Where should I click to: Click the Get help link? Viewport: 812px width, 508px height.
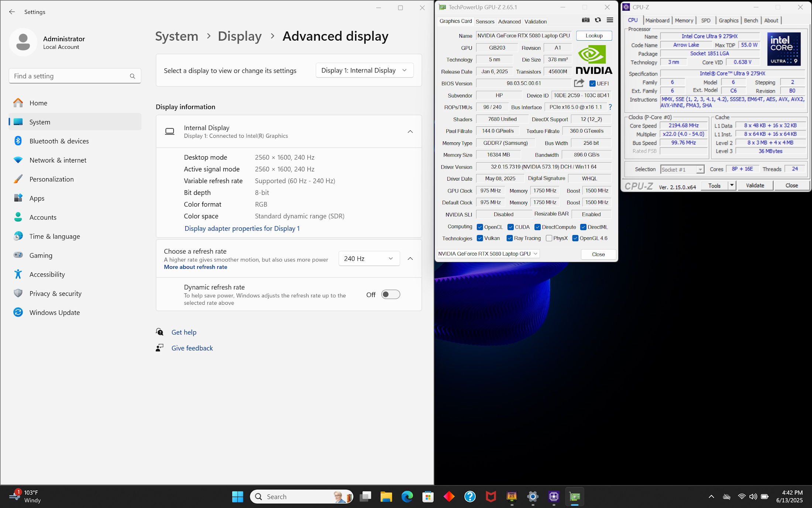(x=184, y=332)
